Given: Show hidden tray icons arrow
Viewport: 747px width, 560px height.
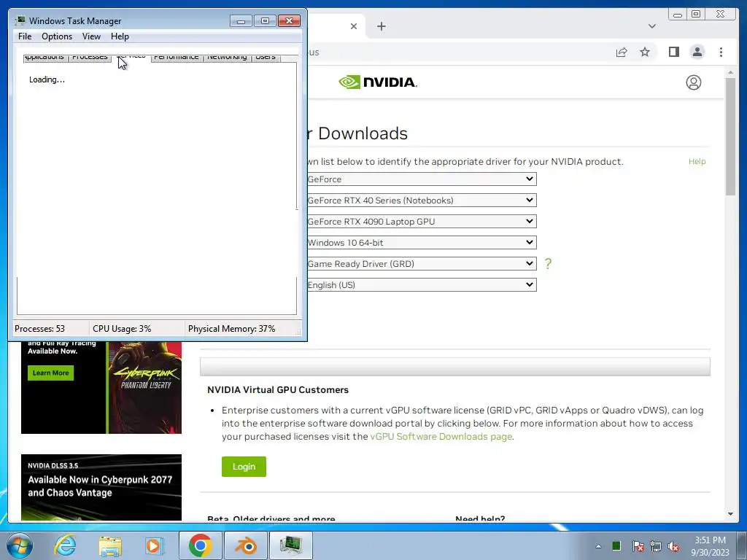Looking at the screenshot, I should coord(598,546).
